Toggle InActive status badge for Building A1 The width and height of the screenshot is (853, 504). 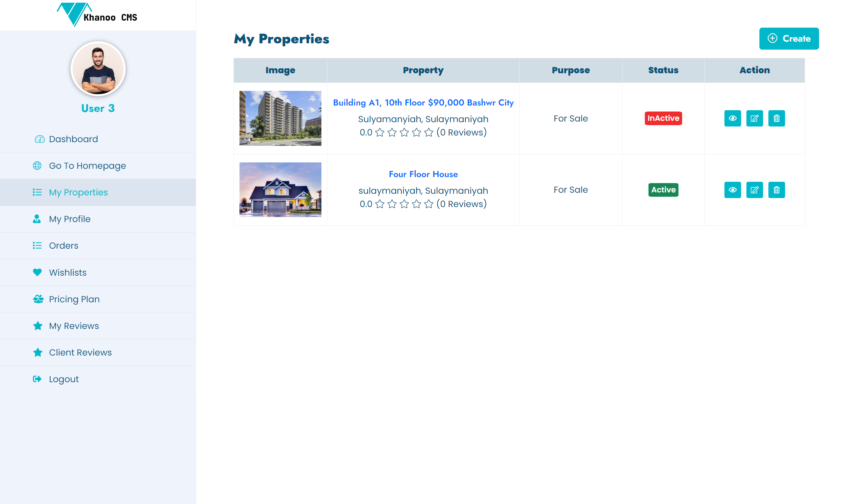tap(663, 118)
